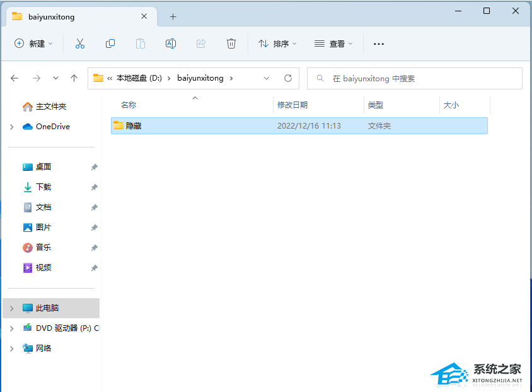Select DVD 驱动器 (P:) in navigation pane
Image resolution: width=532 pixels, height=392 pixels.
(61, 328)
